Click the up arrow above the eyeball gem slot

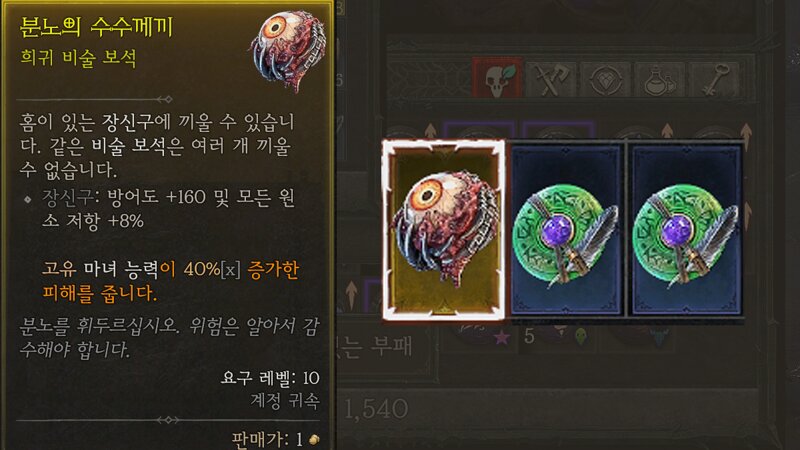tap(430, 132)
